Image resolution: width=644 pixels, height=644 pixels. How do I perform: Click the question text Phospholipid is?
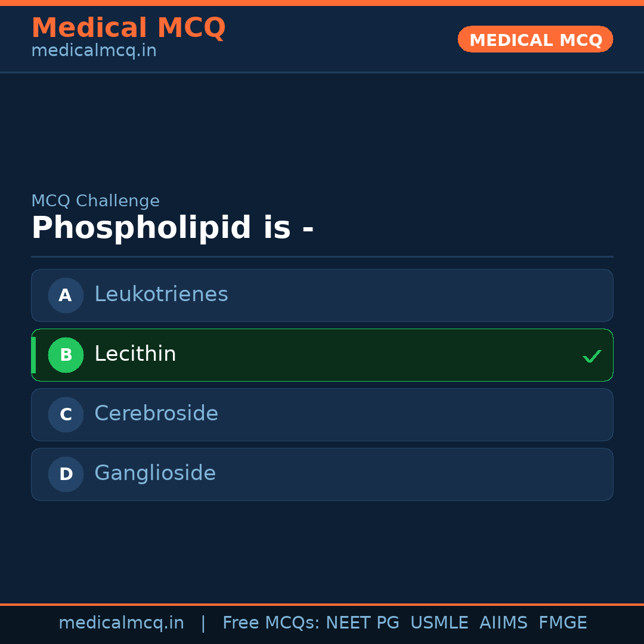(x=172, y=228)
